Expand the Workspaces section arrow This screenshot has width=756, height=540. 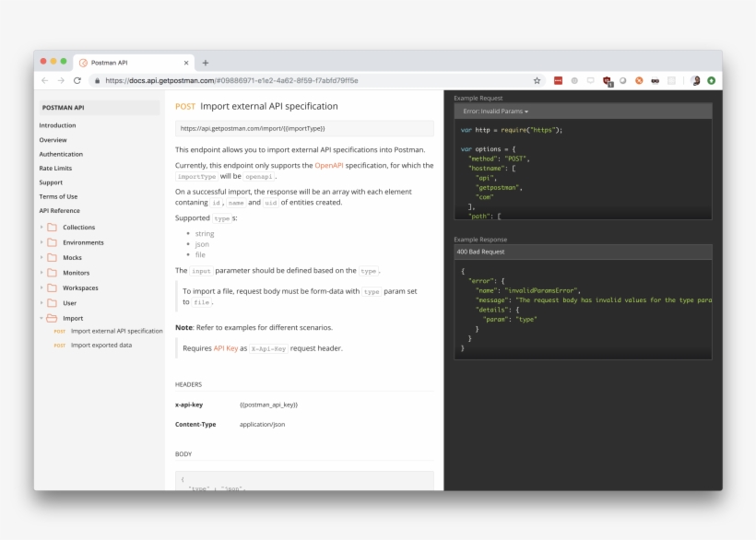(41, 288)
